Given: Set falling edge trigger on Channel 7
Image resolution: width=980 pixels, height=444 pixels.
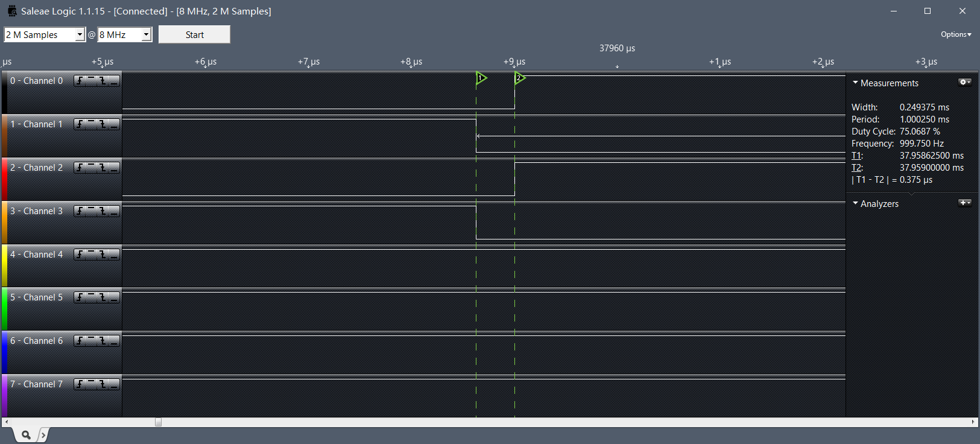Looking at the screenshot, I should pos(103,384).
